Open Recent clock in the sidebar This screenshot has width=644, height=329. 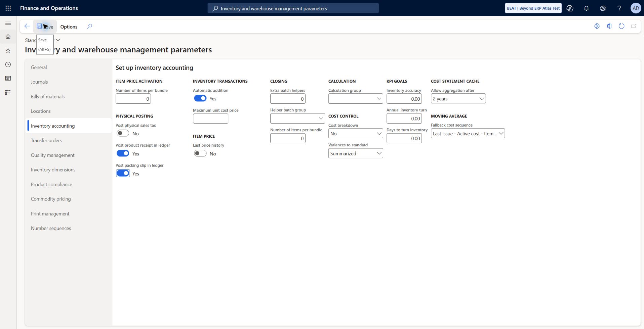tap(8, 64)
